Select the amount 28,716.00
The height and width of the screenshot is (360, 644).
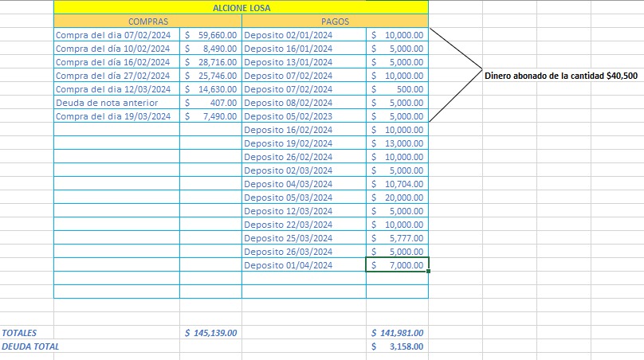pos(210,62)
